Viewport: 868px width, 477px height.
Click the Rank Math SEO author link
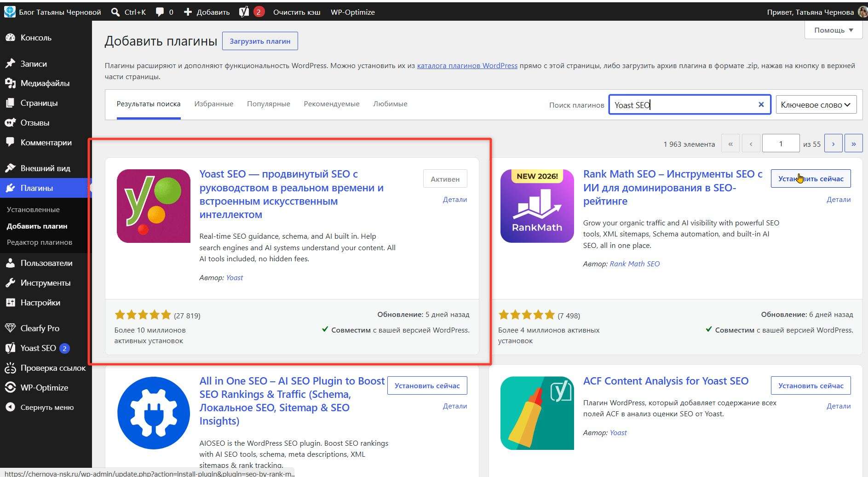[635, 264]
